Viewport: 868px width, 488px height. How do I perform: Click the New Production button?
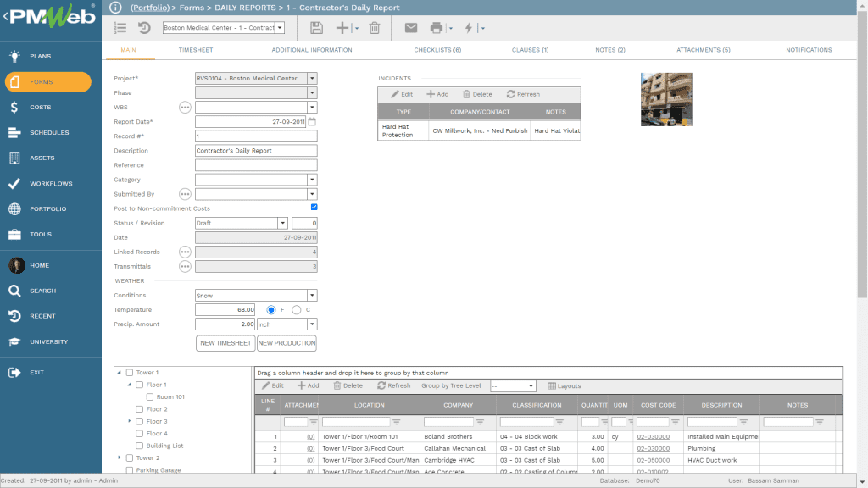coord(287,343)
